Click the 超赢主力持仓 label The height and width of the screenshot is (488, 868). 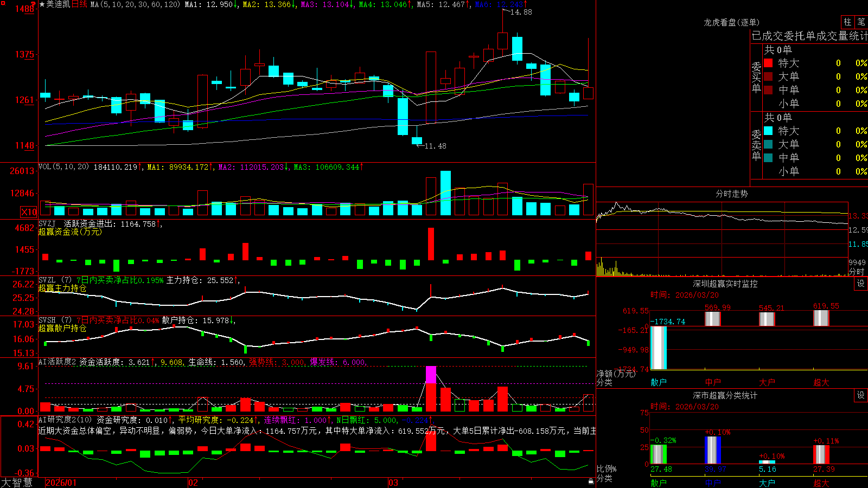62,288
